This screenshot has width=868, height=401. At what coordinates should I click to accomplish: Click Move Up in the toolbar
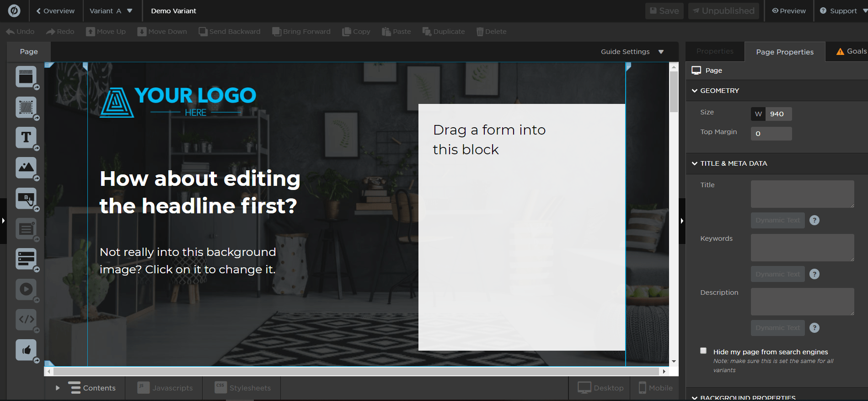click(x=106, y=32)
